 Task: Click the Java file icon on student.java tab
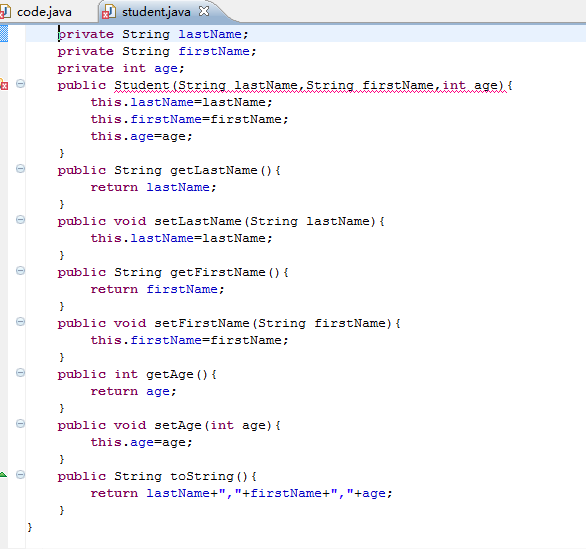point(109,12)
